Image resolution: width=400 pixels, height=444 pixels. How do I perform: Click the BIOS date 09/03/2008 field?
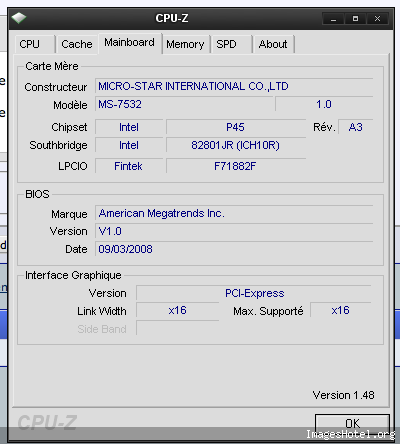click(234, 249)
